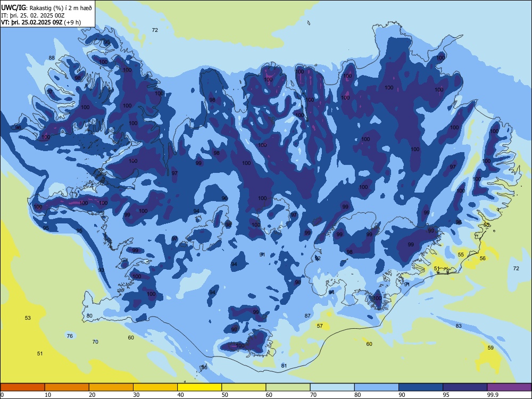The width and height of the screenshot is (532, 399).
Task: Click the humidity value '88' on the map
Action: click(52, 57)
